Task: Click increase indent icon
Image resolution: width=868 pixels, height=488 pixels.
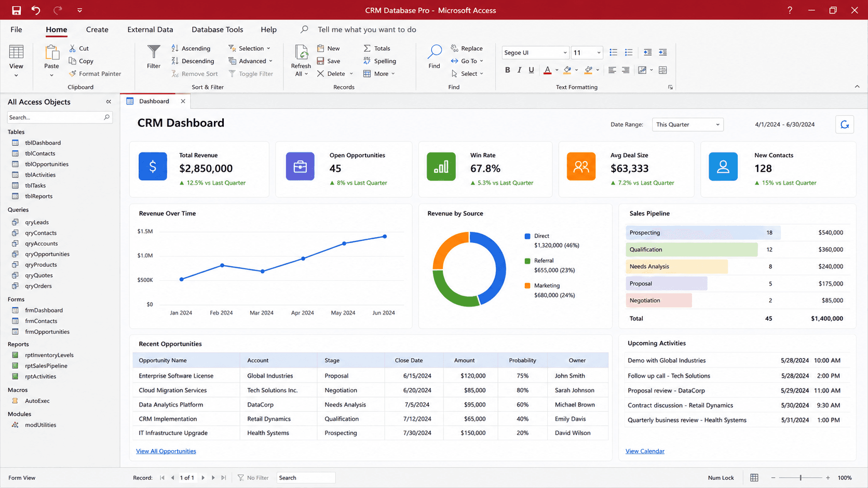Action: coord(663,52)
